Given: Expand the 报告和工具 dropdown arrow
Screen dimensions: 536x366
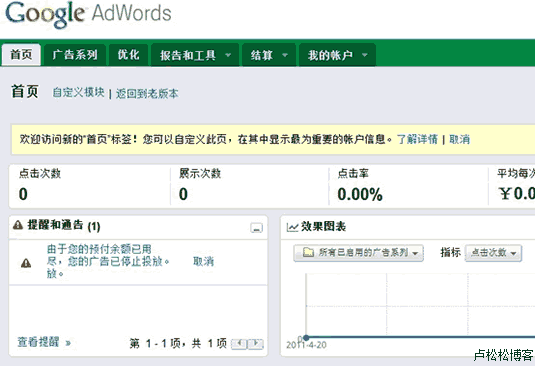Looking at the screenshot, I should point(228,55).
